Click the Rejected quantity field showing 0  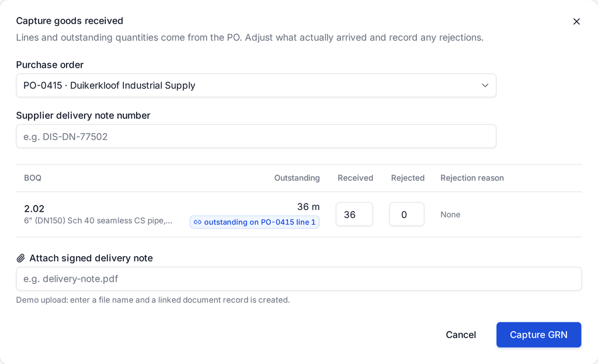406,214
